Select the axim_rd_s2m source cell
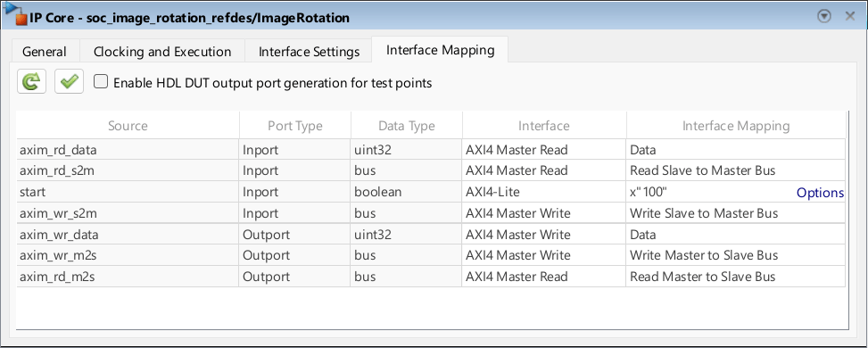 (128, 170)
